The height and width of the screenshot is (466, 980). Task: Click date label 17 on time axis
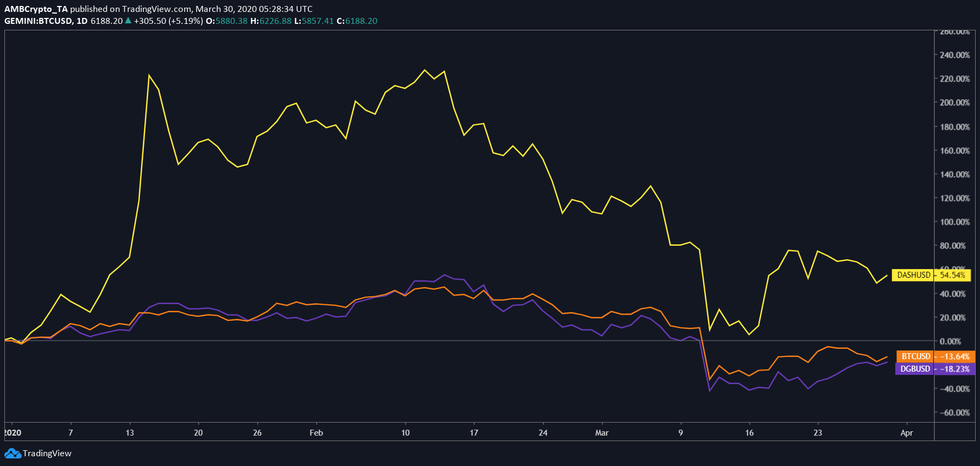(474, 433)
